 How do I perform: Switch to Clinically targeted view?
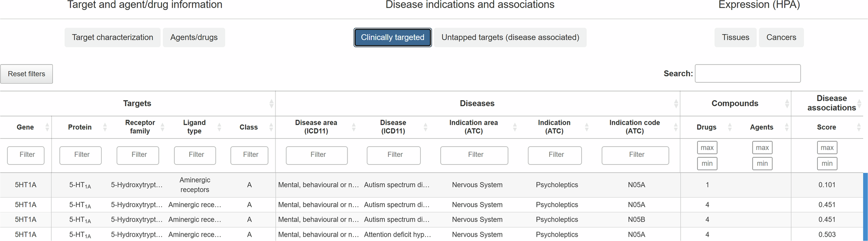(392, 38)
